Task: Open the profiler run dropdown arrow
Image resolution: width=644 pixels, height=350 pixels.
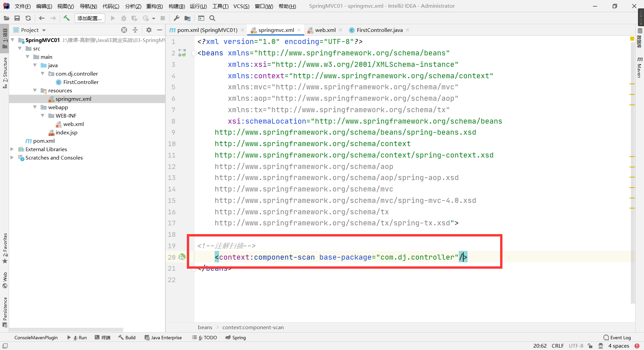Action: point(154,18)
